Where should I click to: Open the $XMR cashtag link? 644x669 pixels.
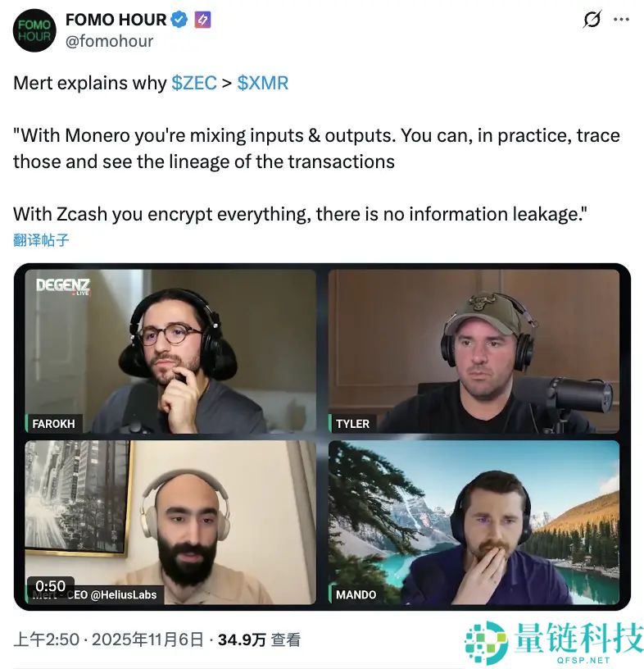tap(263, 83)
